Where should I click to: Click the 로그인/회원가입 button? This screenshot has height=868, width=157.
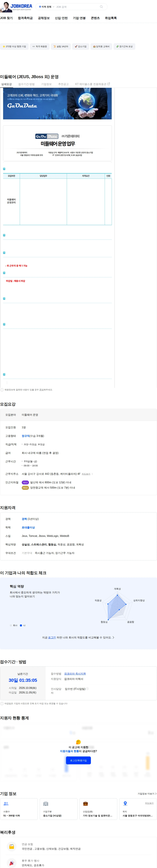pyautogui.click(x=78, y=760)
